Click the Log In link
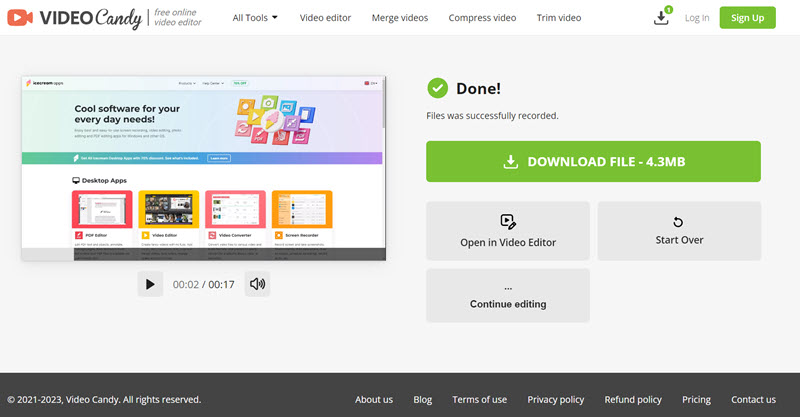800x417 pixels. coord(697,18)
